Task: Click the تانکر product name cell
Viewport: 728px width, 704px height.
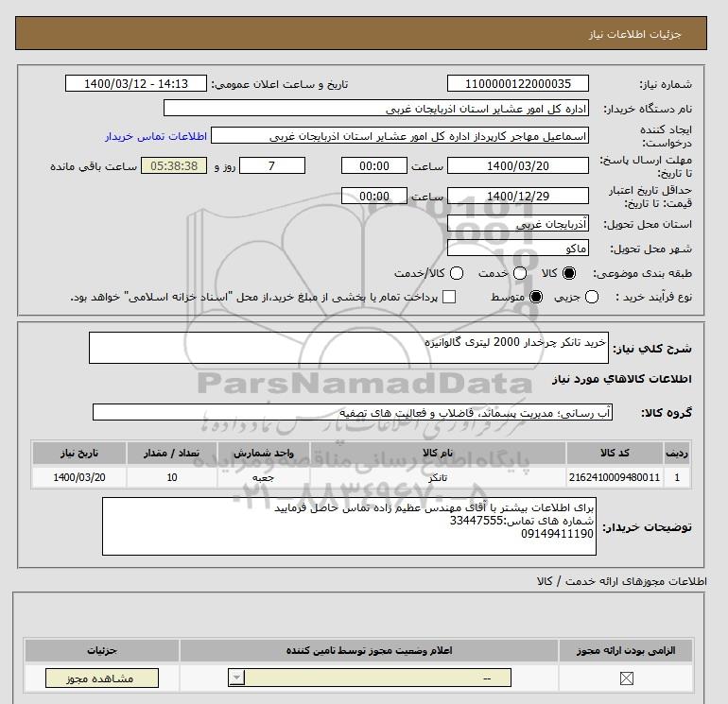Action: [438, 477]
